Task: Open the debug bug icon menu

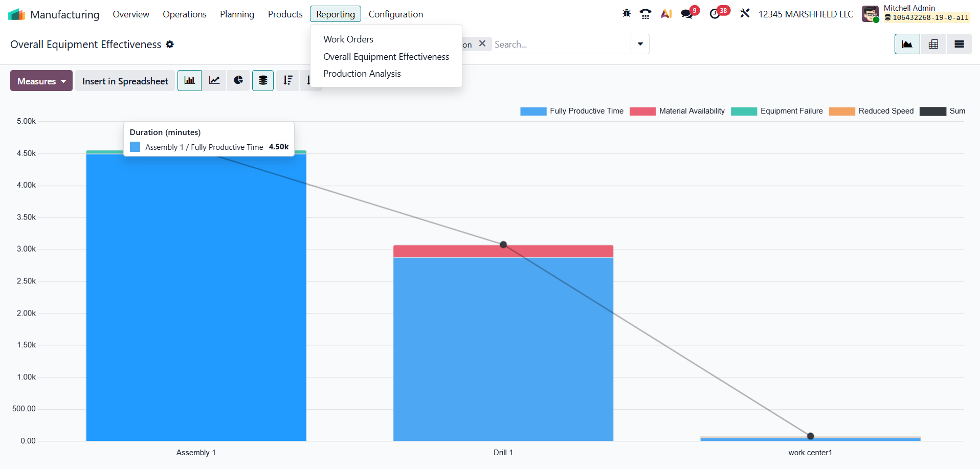Action: [627, 14]
